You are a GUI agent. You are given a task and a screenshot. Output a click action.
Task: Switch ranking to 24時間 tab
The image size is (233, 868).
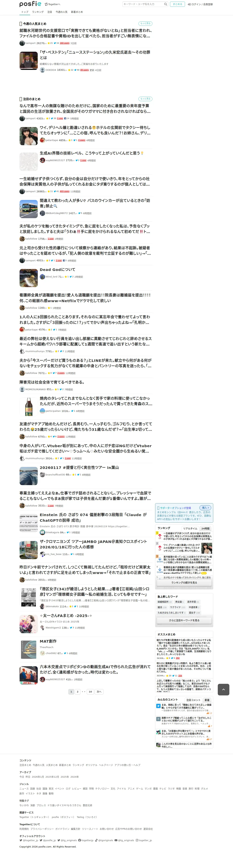[205, 528]
